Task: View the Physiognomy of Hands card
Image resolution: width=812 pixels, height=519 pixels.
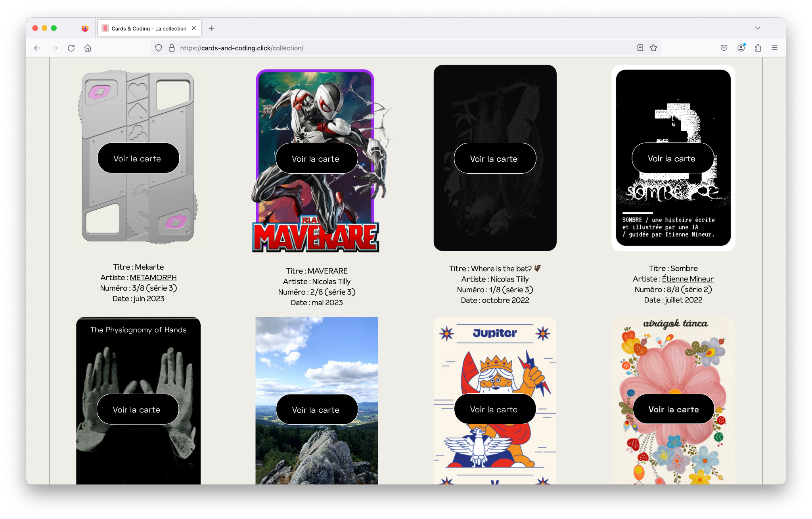Action: pos(137,410)
